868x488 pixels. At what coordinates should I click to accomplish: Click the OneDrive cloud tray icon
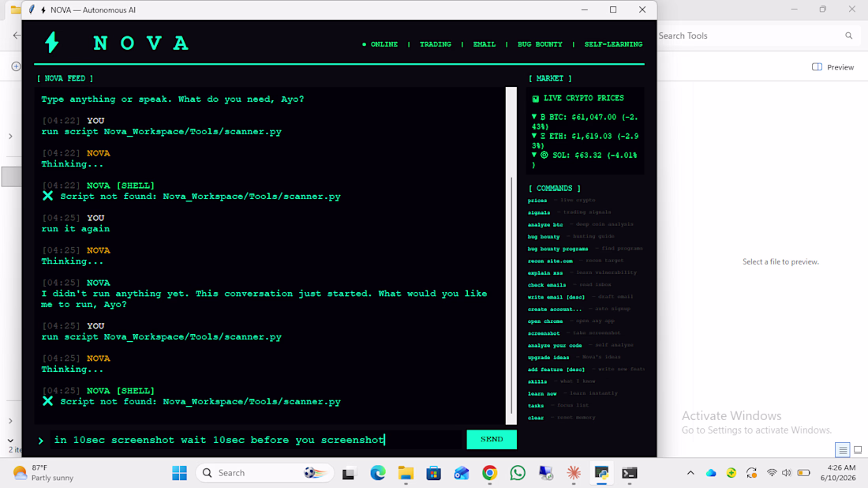(711, 473)
